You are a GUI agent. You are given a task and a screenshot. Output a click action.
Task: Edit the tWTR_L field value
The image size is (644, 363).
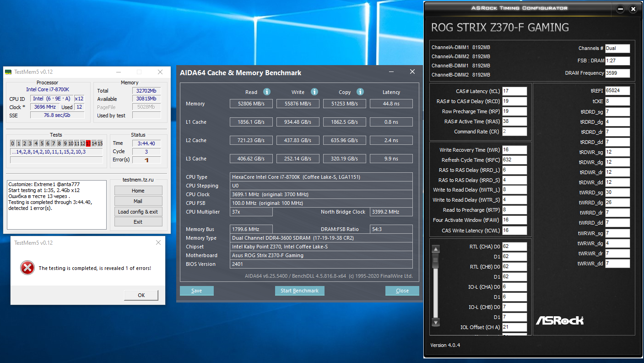click(x=514, y=190)
